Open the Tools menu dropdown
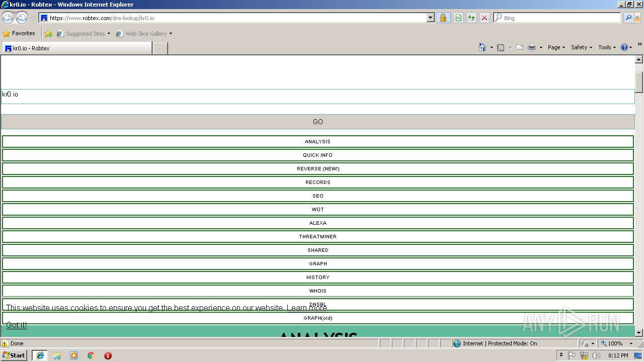 click(x=607, y=47)
